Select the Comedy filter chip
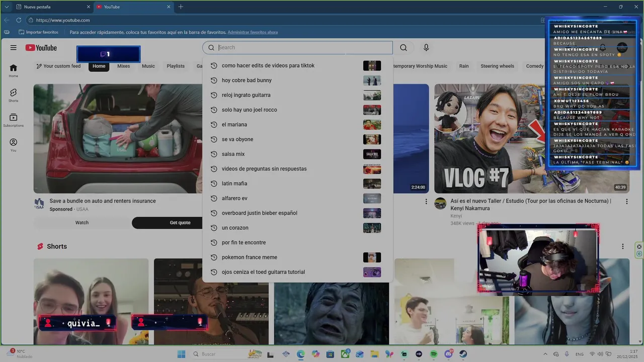The height and width of the screenshot is (362, 644). tap(535, 66)
